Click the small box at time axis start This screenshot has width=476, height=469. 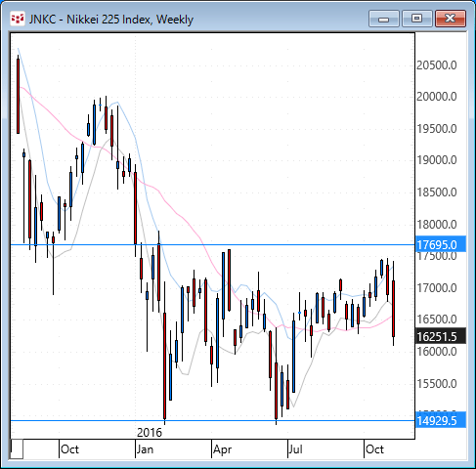17,449
